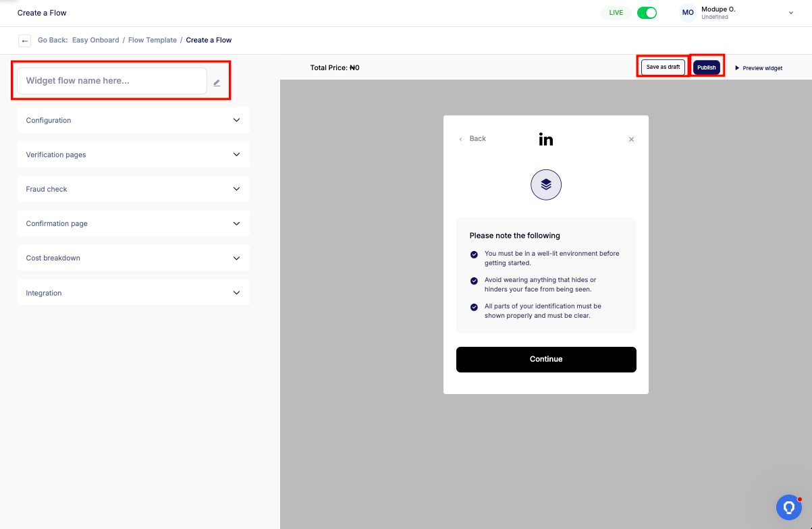Viewport: 812px width, 529px height.
Task: Click the layers stack icon in widget
Action: tap(546, 184)
